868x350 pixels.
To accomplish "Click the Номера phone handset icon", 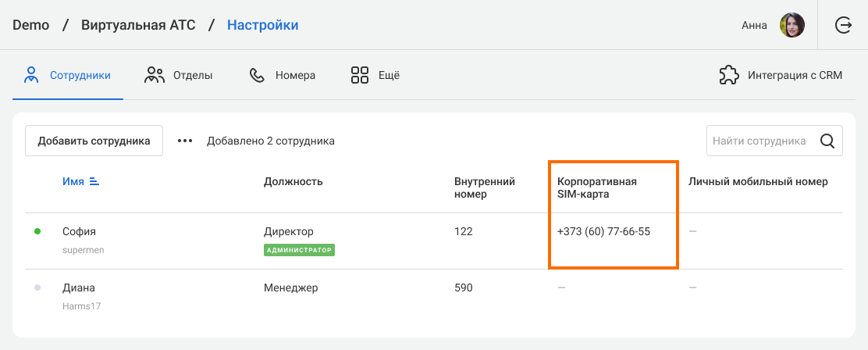I will coord(257,75).
